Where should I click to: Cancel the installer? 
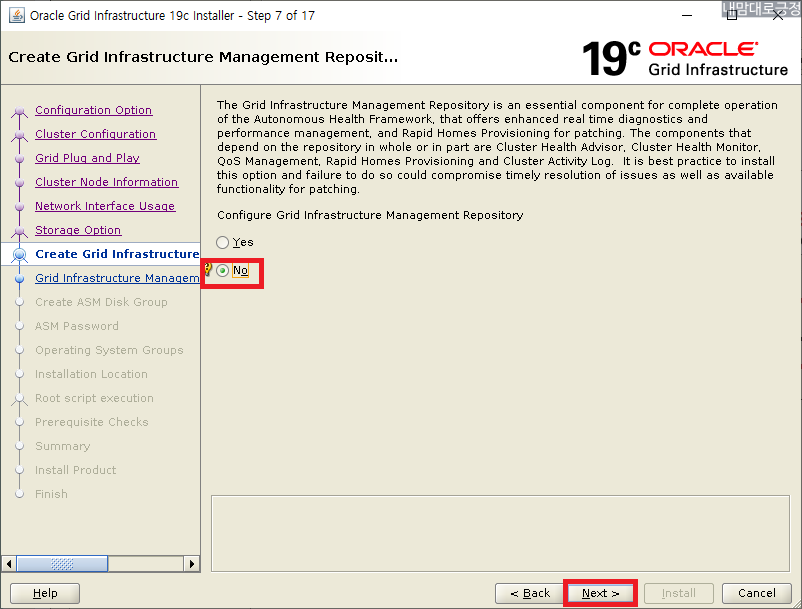click(x=756, y=593)
